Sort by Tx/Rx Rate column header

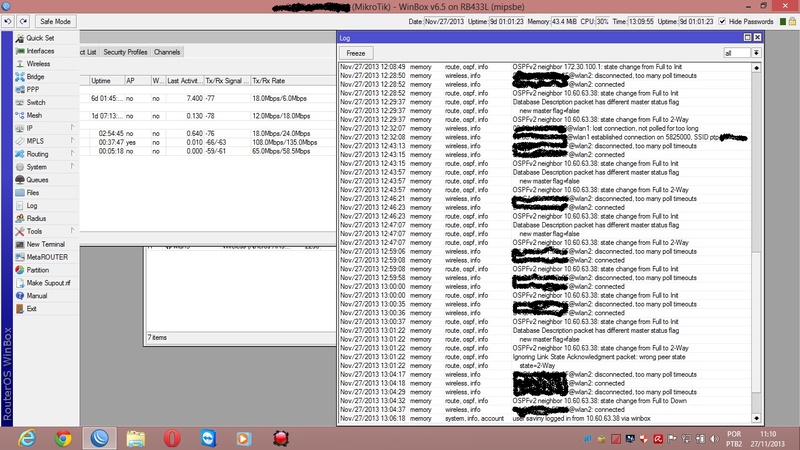click(x=293, y=81)
